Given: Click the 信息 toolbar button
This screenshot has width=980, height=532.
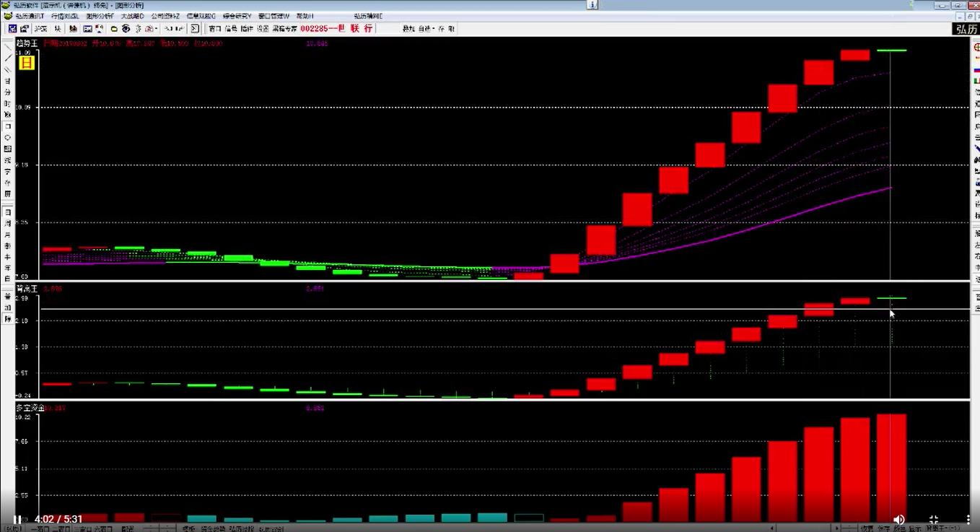Looking at the screenshot, I should 231,29.
